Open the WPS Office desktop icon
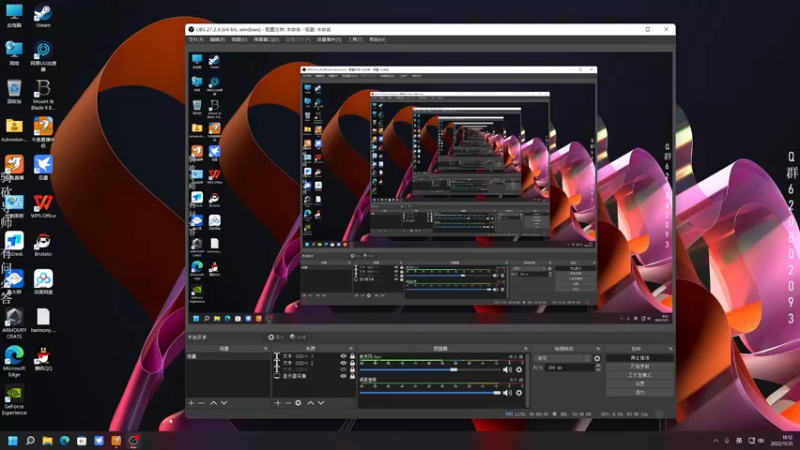Viewport: 800px width, 450px height. [x=43, y=207]
